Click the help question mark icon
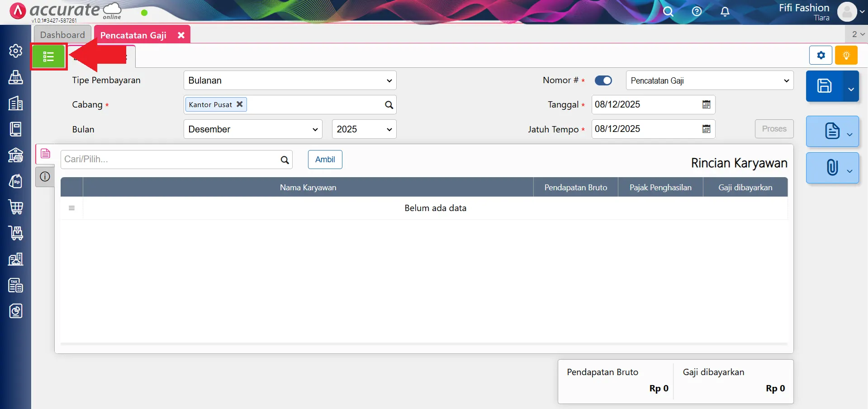868x409 pixels. click(697, 12)
